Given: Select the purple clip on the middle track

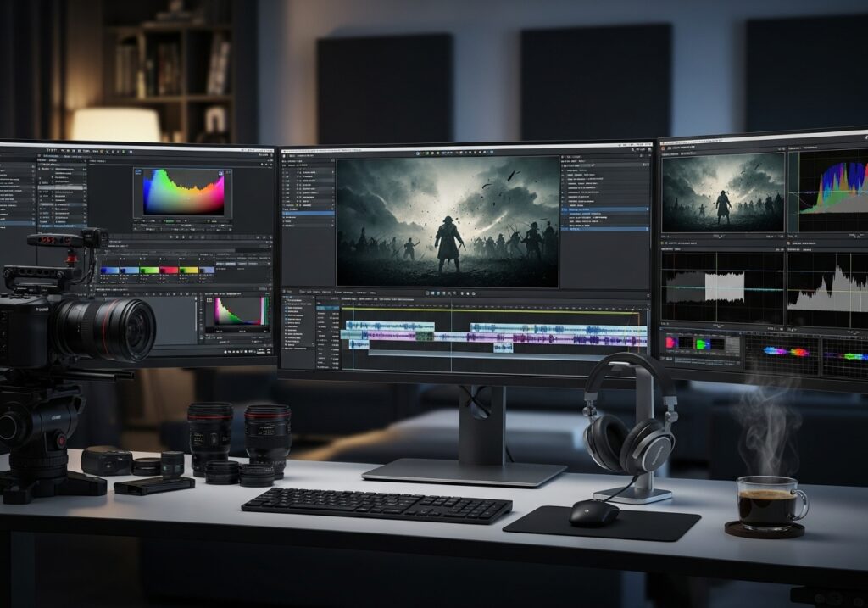Looking at the screenshot, I should (x=390, y=337).
